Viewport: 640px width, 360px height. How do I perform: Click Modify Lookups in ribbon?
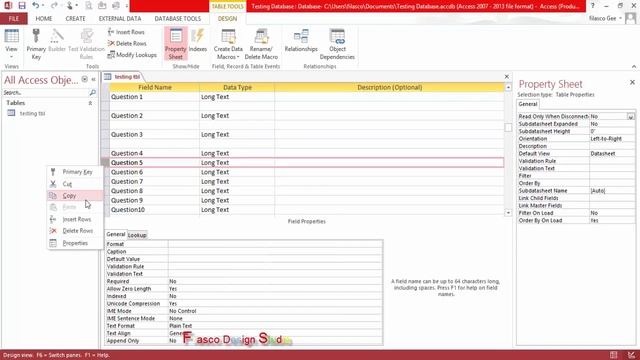click(132, 55)
